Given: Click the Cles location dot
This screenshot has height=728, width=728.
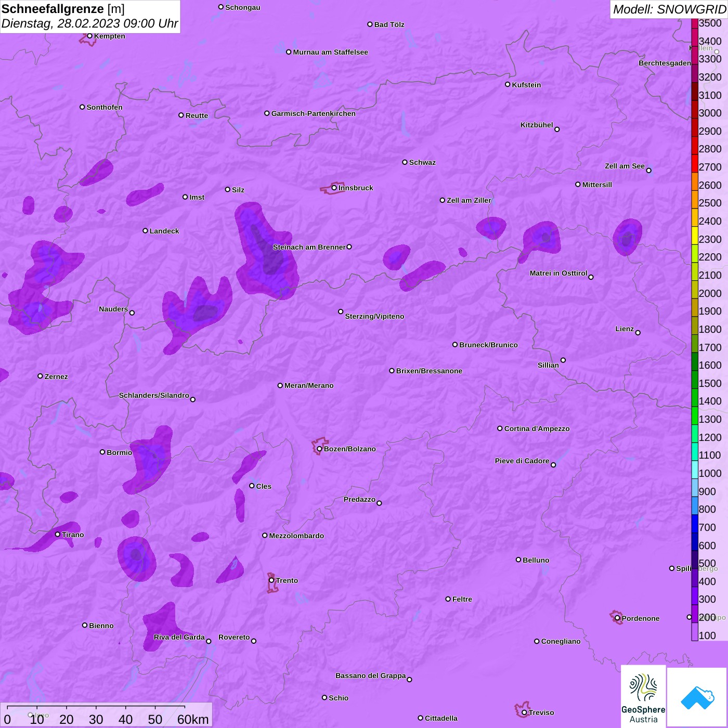Looking at the screenshot, I should 252,486.
